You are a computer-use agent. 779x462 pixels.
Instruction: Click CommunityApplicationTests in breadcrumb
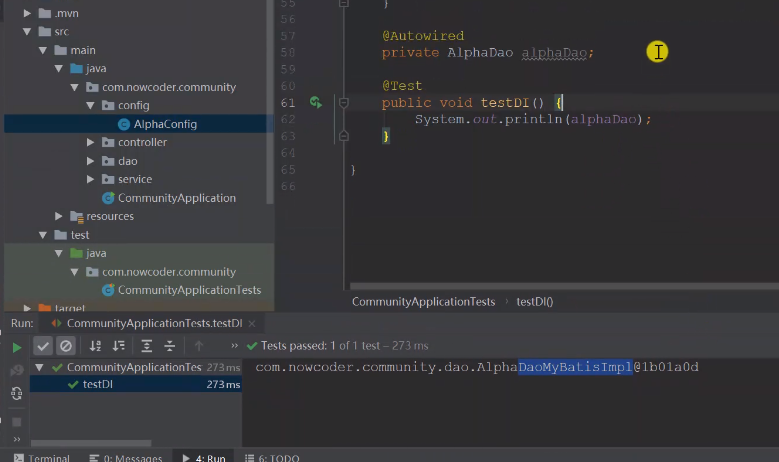point(423,302)
